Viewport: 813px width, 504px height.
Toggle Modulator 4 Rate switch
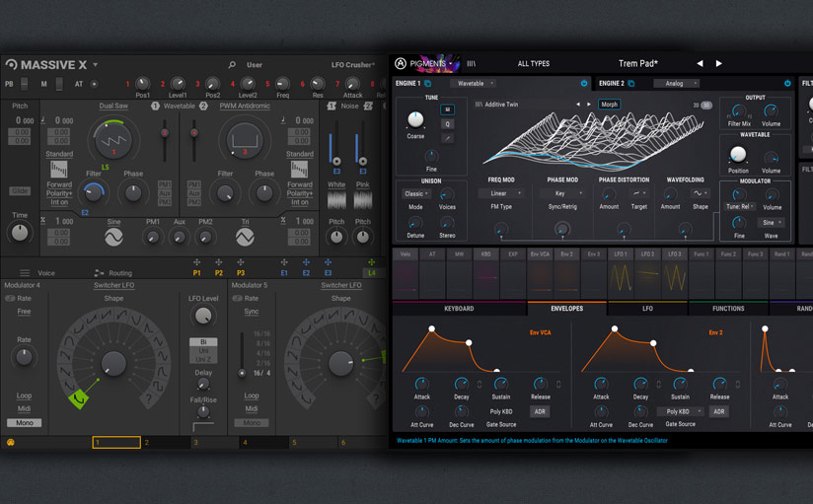(x=10, y=298)
